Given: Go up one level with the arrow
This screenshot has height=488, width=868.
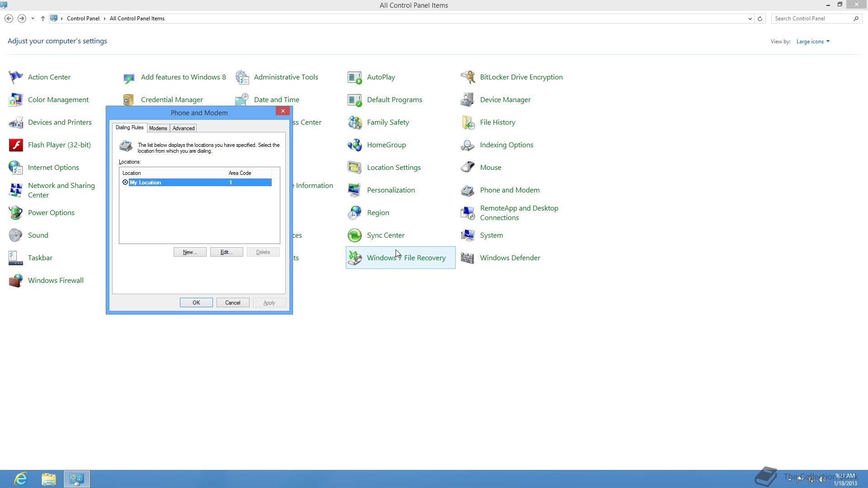Looking at the screenshot, I should pos(43,19).
